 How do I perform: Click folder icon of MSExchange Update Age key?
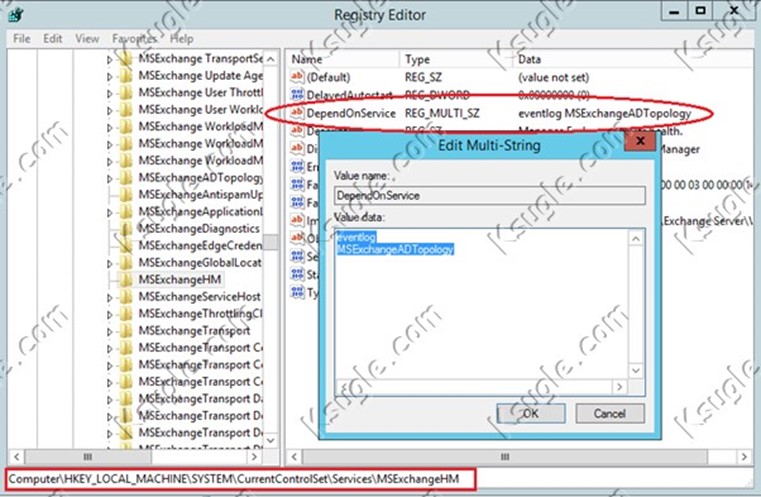point(126,76)
